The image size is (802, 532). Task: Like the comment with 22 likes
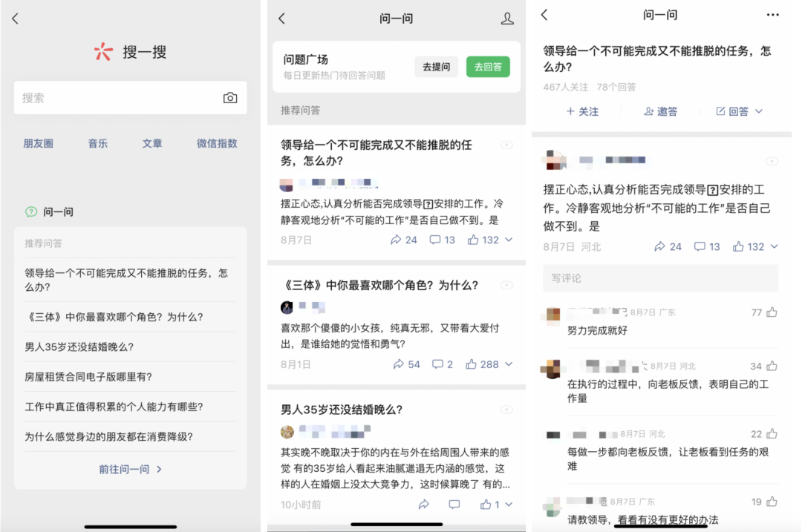pyautogui.click(x=772, y=434)
